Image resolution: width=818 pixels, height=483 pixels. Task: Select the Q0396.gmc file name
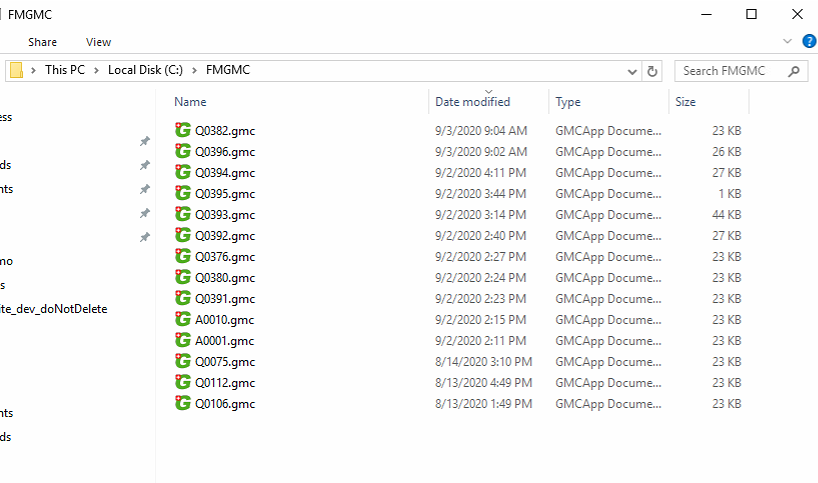(x=225, y=151)
